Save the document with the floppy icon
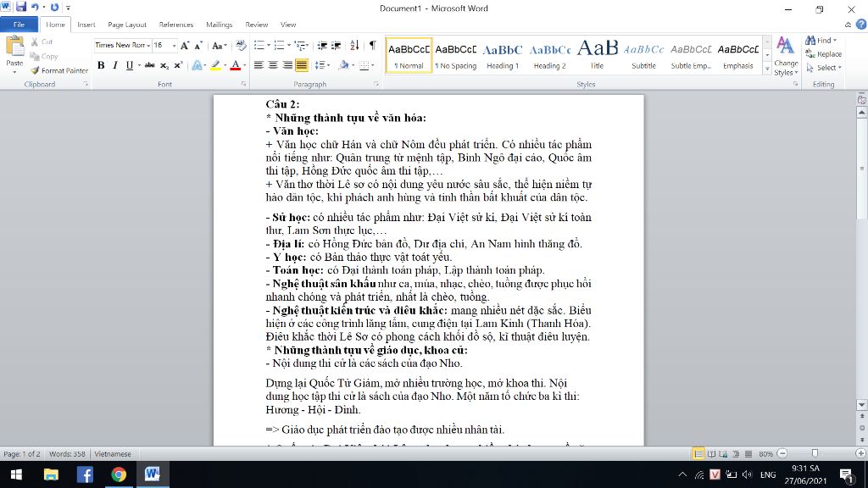Viewport: 868px width, 488px height. pos(21,7)
